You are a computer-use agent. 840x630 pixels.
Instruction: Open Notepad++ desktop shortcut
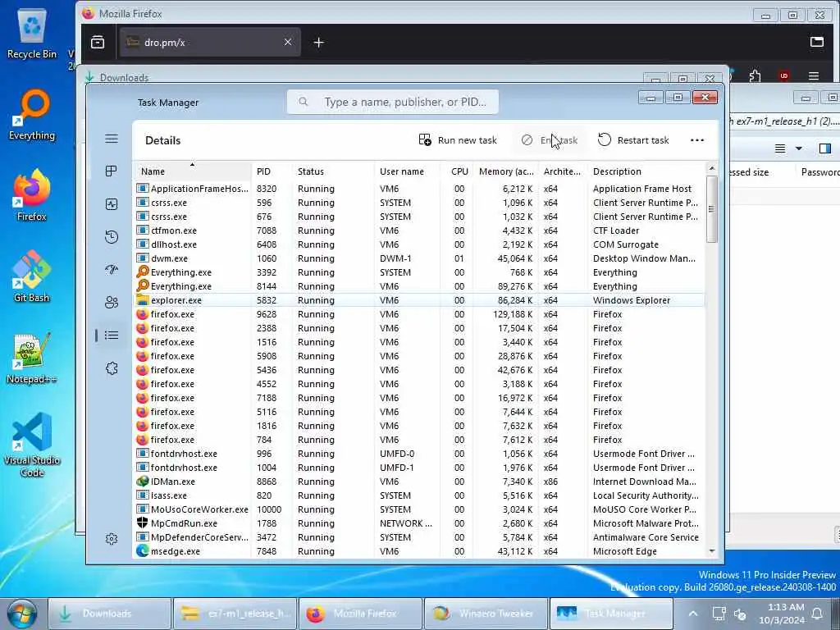click(32, 358)
